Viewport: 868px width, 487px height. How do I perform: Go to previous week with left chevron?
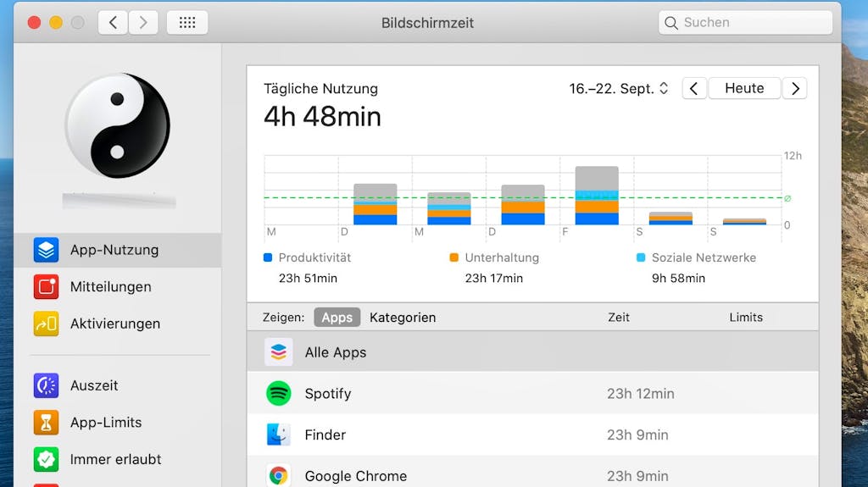[694, 89]
